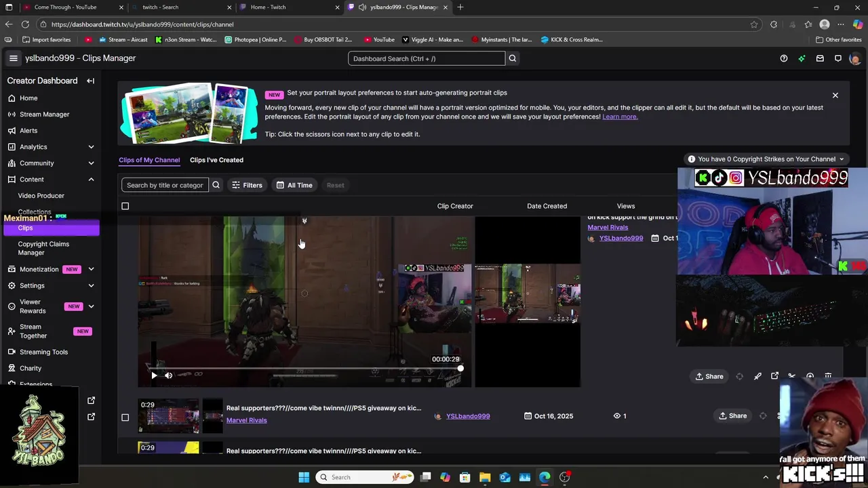Dismiss the portrait clips banner
The image size is (868, 488).
point(835,96)
